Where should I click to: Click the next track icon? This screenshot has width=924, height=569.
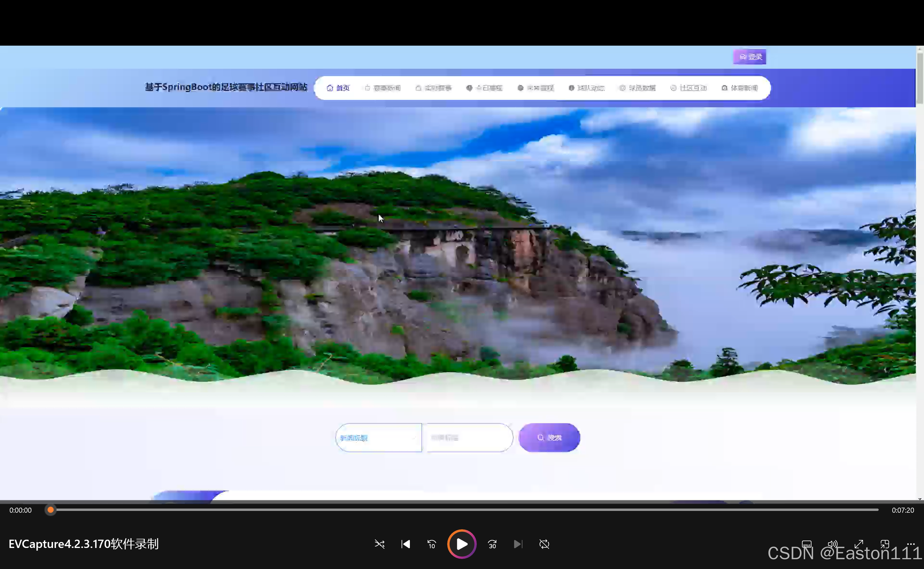pos(518,544)
